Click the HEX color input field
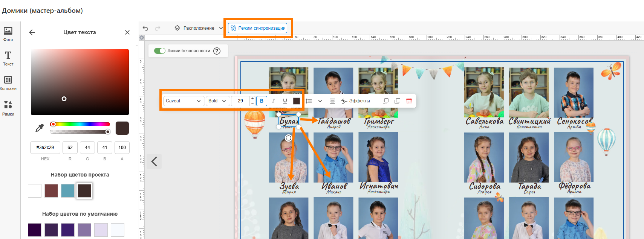644x239 pixels. (x=45, y=148)
